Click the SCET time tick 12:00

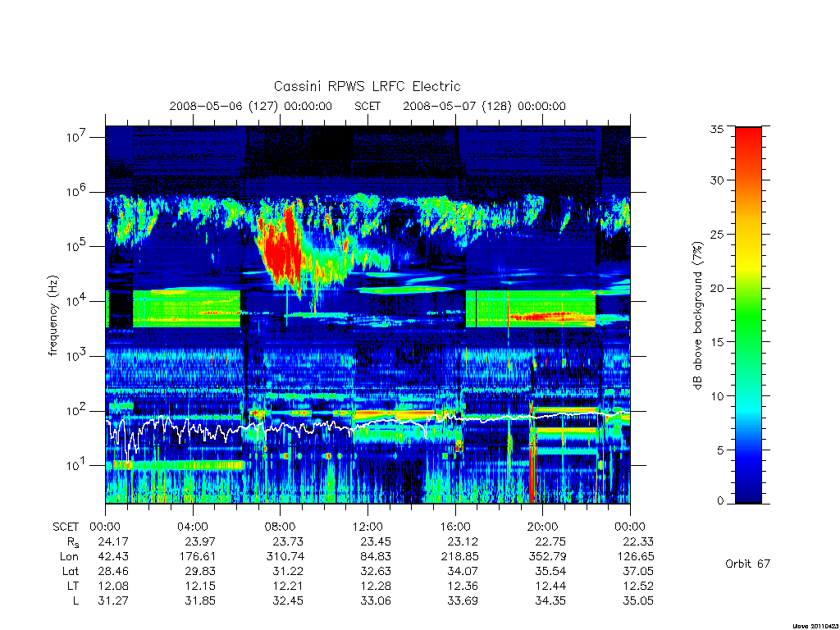click(367, 527)
